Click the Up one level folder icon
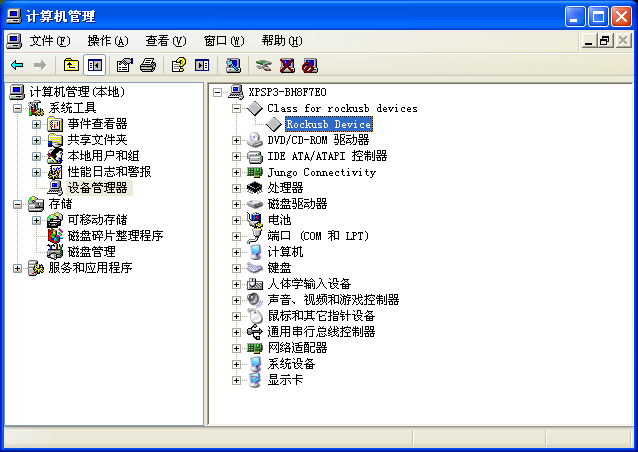The width and height of the screenshot is (638, 452). pos(71,65)
